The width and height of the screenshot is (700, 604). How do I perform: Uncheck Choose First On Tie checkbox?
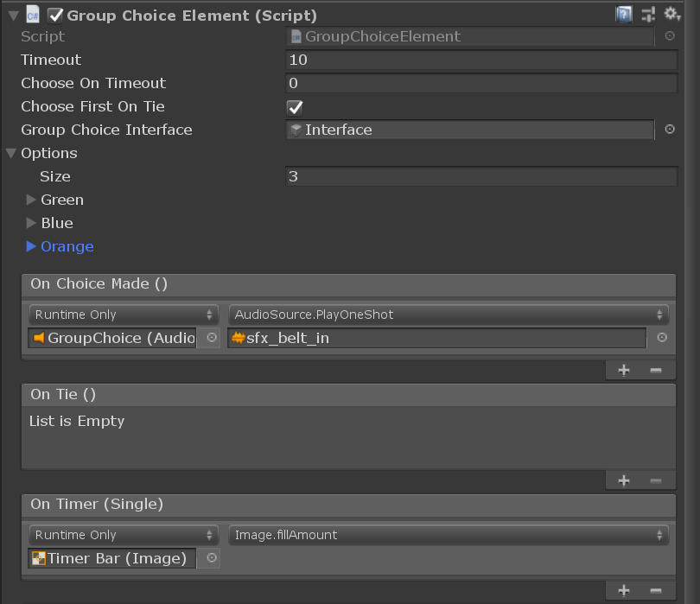(x=295, y=107)
